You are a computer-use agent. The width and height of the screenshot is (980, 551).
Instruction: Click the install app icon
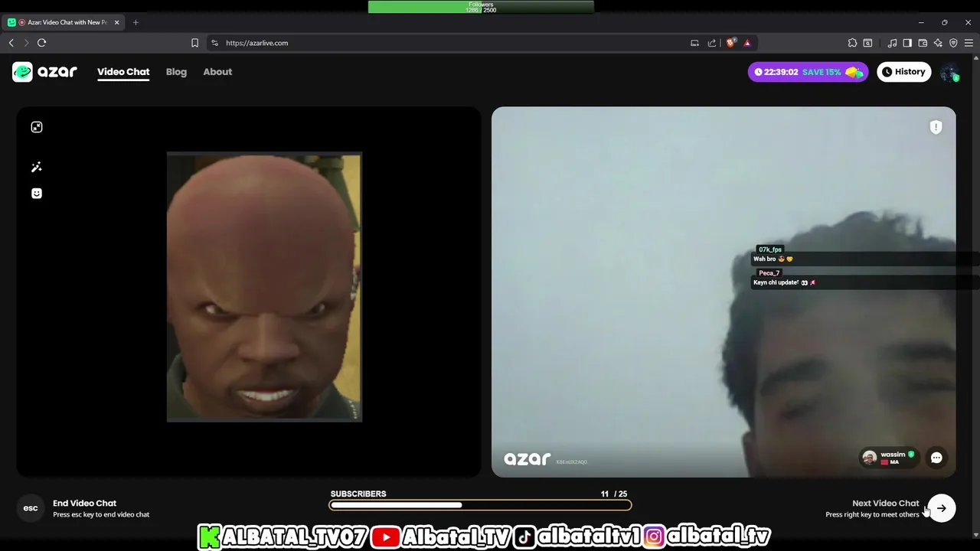click(694, 43)
